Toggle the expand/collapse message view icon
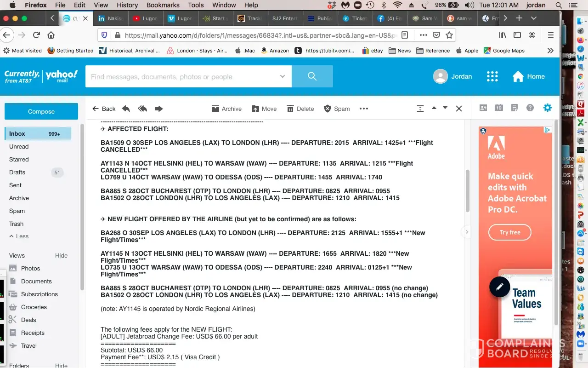 point(420,109)
